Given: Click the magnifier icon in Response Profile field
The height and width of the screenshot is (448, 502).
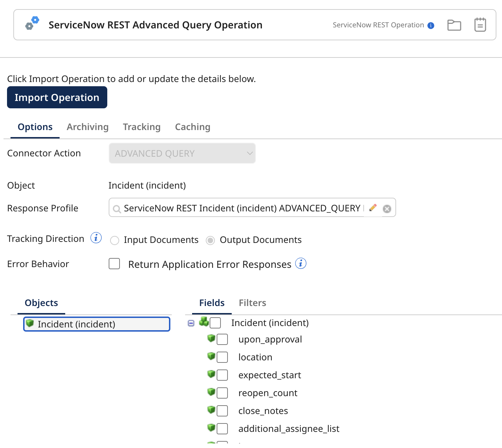Looking at the screenshot, I should 117,209.
